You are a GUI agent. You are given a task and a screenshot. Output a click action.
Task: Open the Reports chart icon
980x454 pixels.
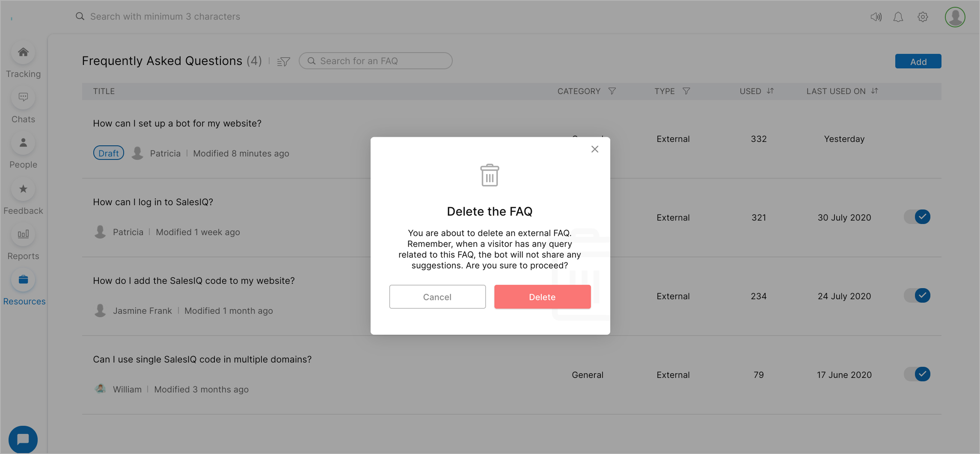(23, 234)
